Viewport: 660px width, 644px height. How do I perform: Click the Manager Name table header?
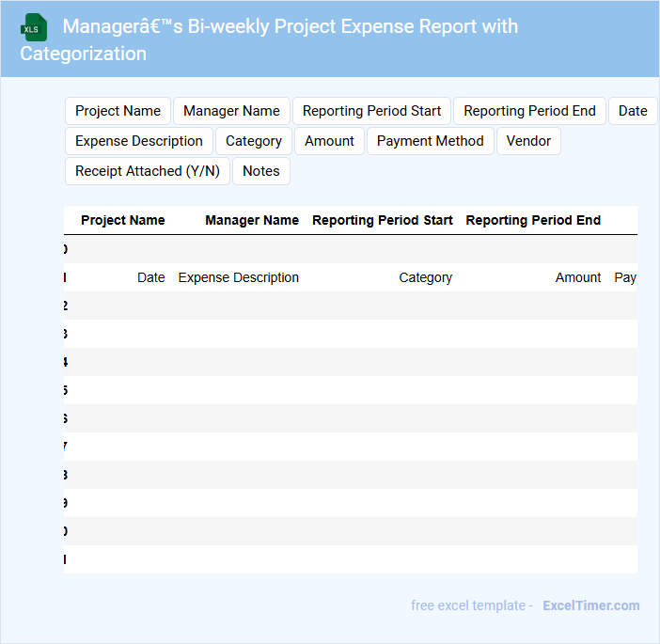[x=252, y=220]
